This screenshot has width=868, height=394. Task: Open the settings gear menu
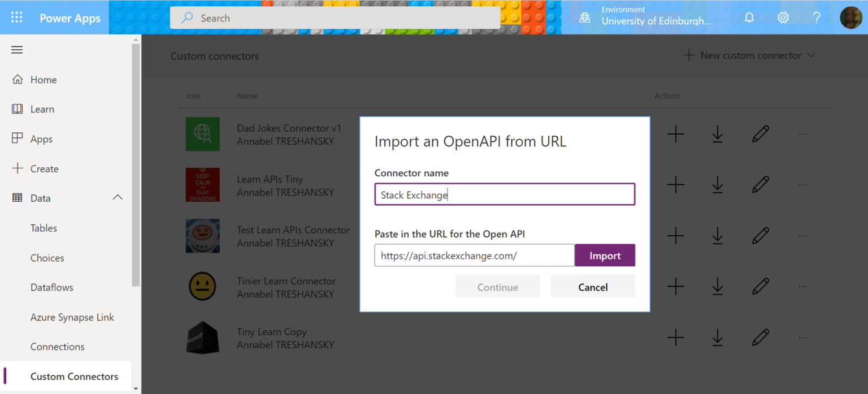(783, 17)
